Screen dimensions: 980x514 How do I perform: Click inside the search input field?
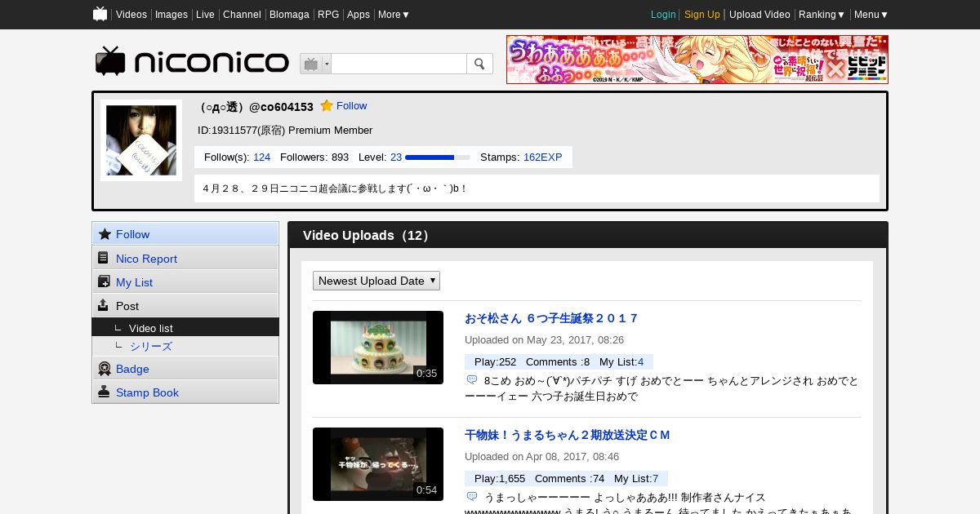tap(399, 64)
